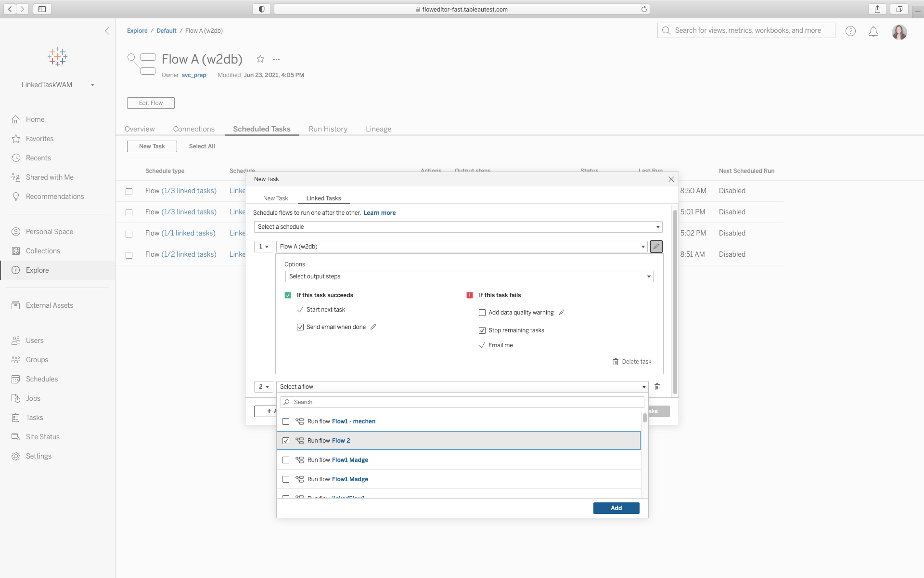Delete task 2 with the trash icon
Viewport: 924px width, 578px height.
coord(657,387)
